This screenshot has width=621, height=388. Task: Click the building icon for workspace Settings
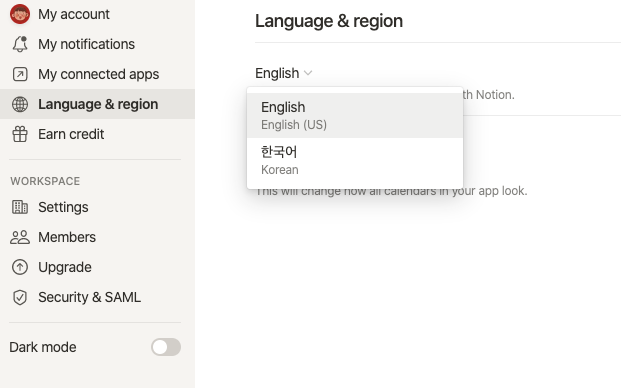point(20,207)
